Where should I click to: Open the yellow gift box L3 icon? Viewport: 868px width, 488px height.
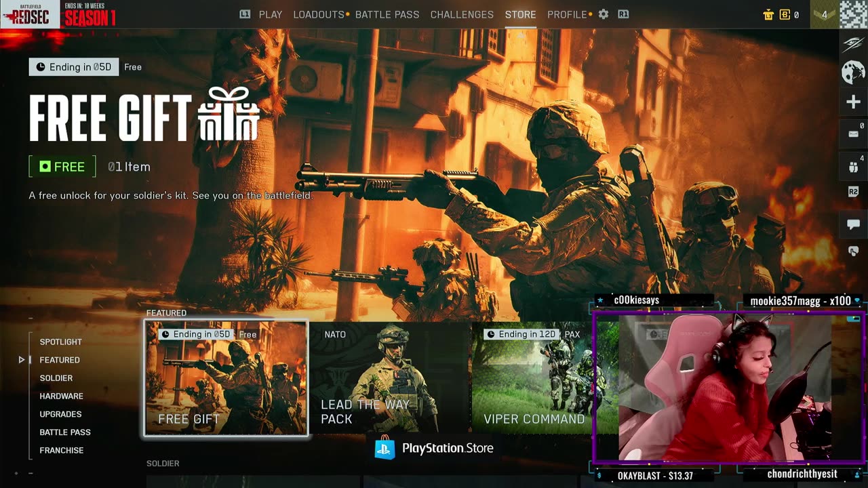[768, 14]
